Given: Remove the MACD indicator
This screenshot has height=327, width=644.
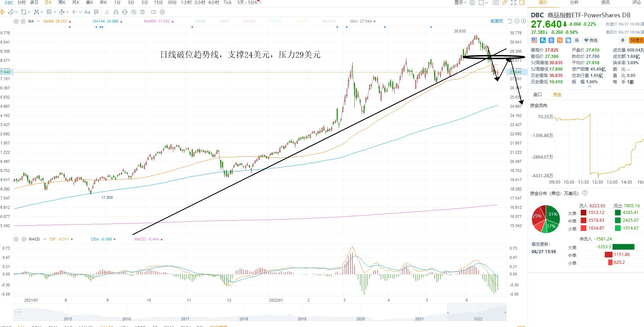Looking at the screenshot, I should [x=24, y=239].
